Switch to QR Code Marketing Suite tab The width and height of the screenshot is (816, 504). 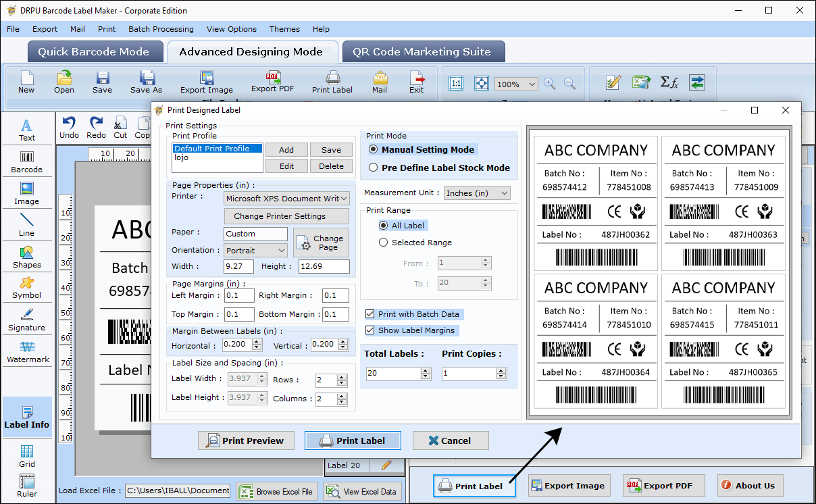pos(422,52)
